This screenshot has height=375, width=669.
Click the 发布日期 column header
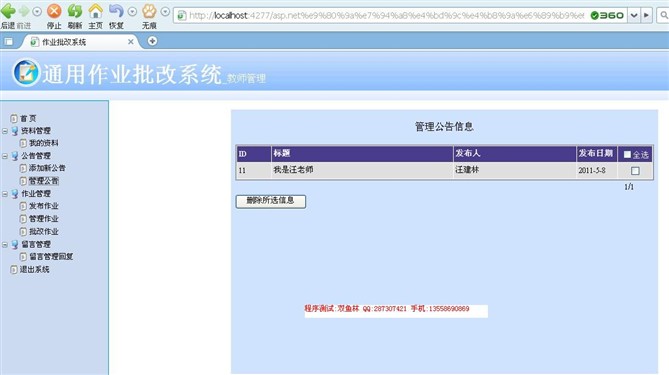pyautogui.click(x=596, y=153)
